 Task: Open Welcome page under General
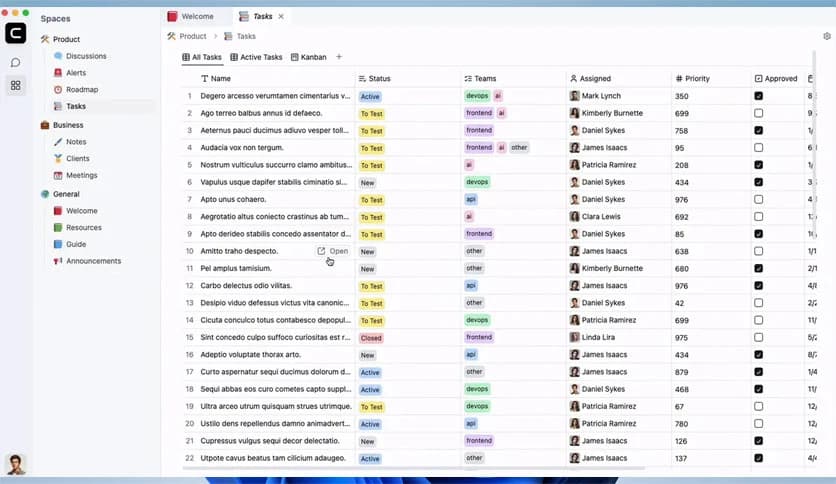(82, 211)
